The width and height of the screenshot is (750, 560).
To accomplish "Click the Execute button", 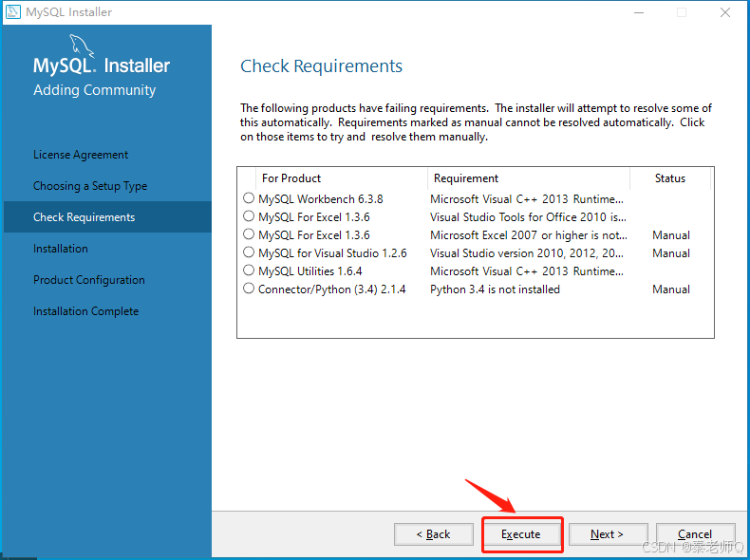I will [x=521, y=534].
